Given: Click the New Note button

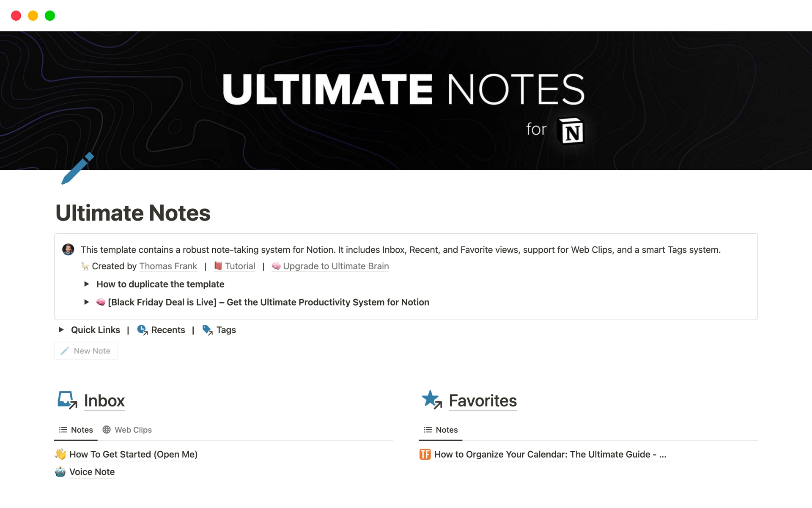Looking at the screenshot, I should point(87,351).
